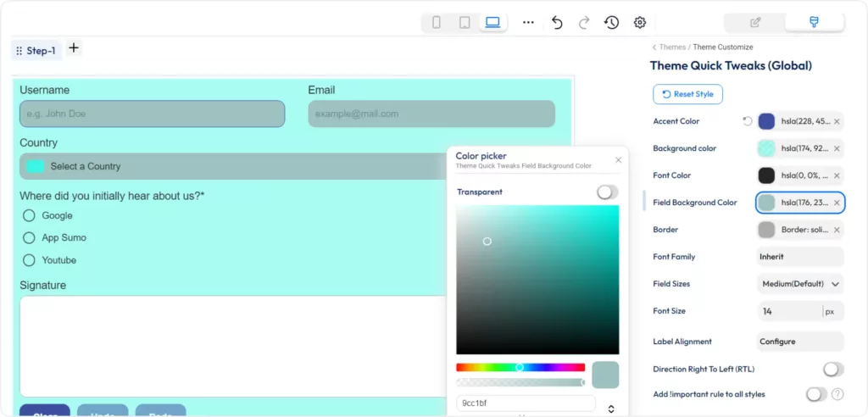
Task: Open the Accent Color swatch
Action: click(x=766, y=121)
